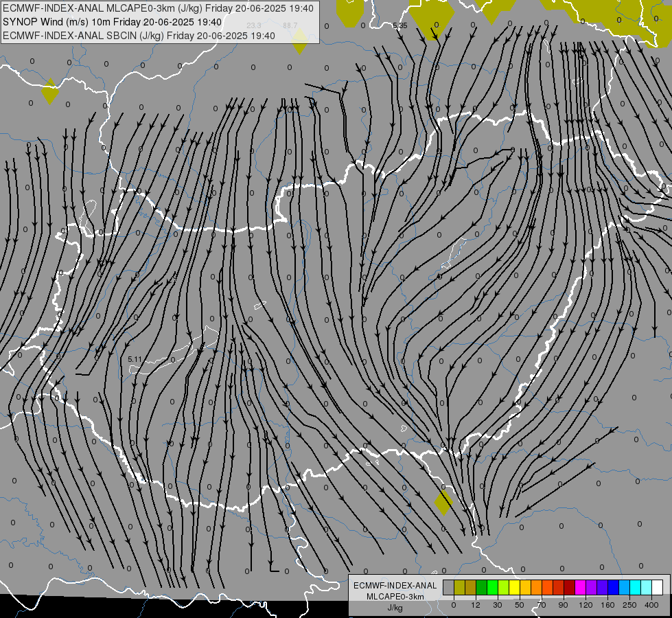672x618 pixels.
Task: Click the gray swatch in the legend
Action: tap(449, 587)
